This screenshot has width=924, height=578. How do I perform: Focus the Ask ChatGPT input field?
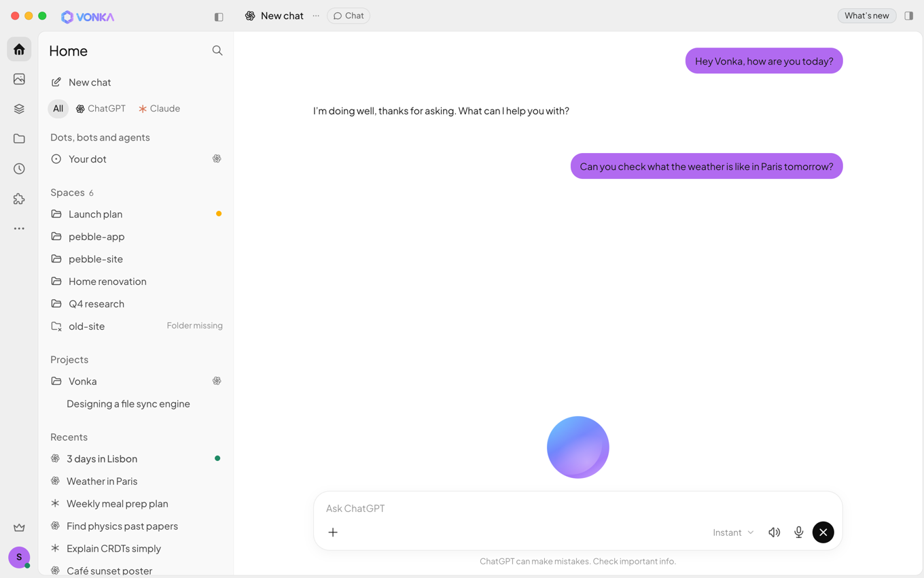click(x=577, y=508)
